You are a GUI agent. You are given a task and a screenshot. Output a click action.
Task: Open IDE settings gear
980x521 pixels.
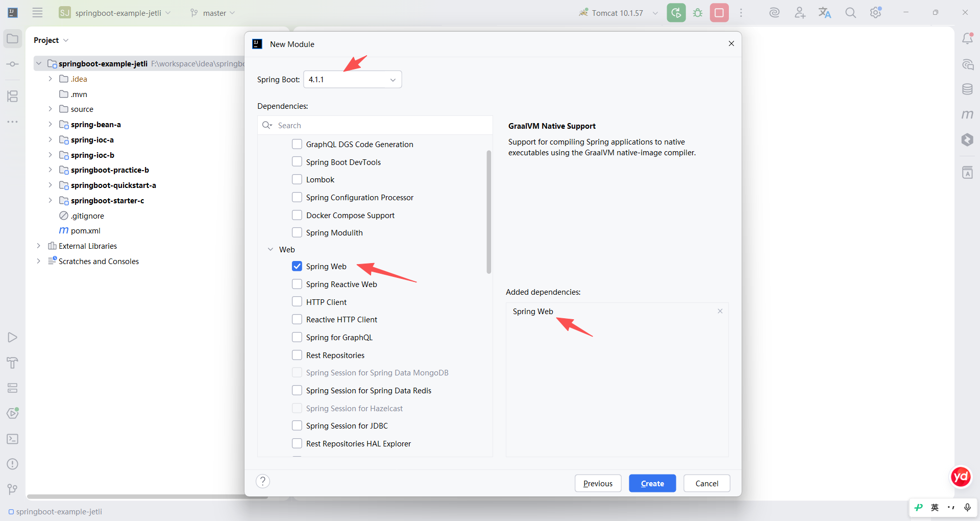pos(876,13)
